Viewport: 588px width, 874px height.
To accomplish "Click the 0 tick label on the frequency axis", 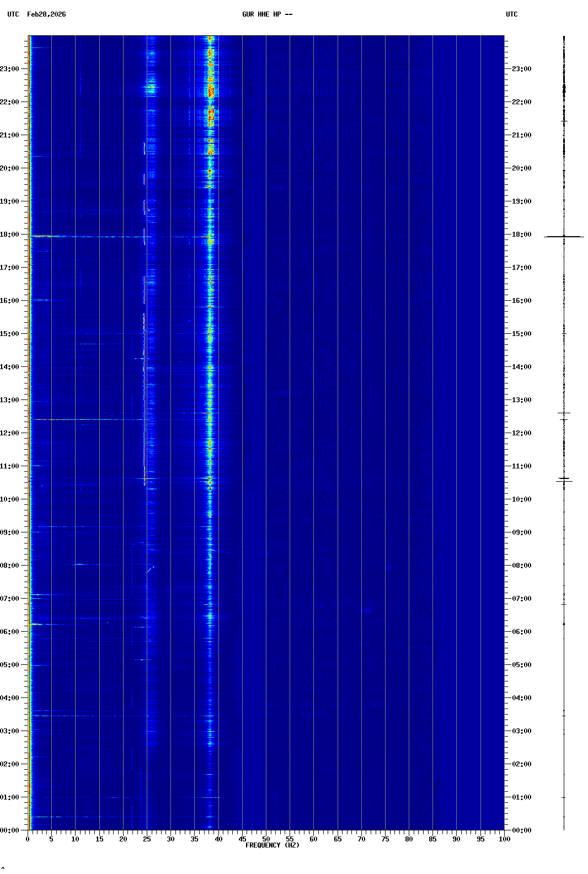I will tap(28, 839).
